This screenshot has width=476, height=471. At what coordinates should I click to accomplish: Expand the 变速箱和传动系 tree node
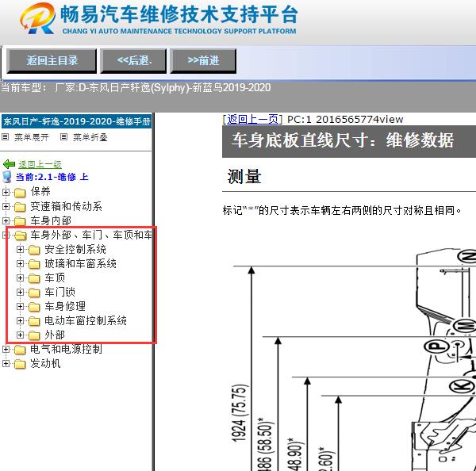[x=6, y=206]
